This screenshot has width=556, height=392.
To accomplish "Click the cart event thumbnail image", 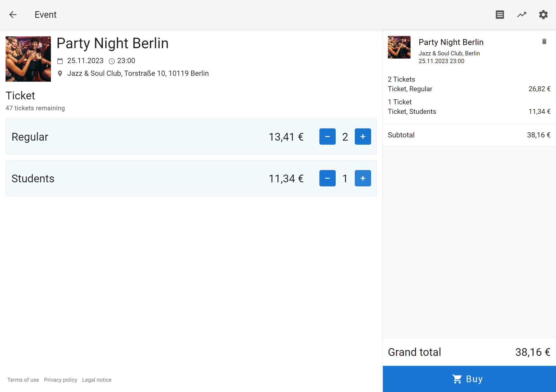I will click(399, 47).
